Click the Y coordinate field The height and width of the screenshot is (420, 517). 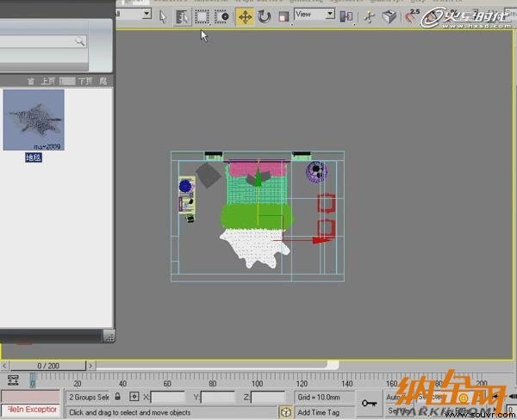[218, 397]
